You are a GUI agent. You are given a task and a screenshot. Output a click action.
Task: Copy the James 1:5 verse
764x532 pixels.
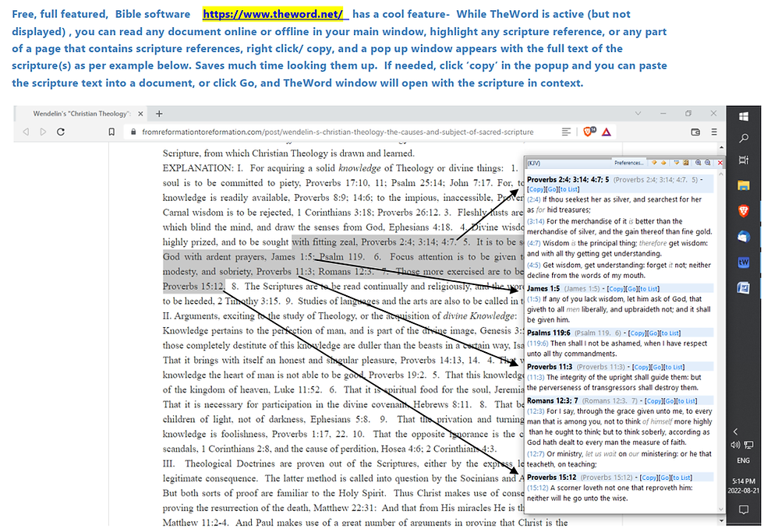[x=616, y=289]
